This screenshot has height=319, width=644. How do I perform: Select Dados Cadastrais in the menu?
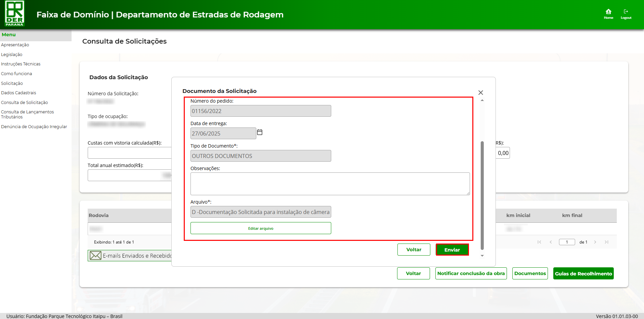click(18, 93)
